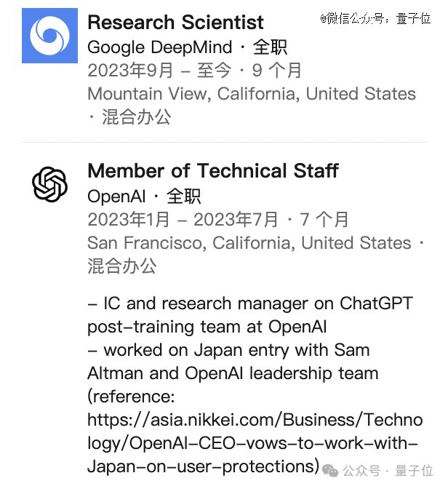This screenshot has height=489, width=448.
Task: Click the bottom-right 量子位 watermark text
Action: coord(417,470)
